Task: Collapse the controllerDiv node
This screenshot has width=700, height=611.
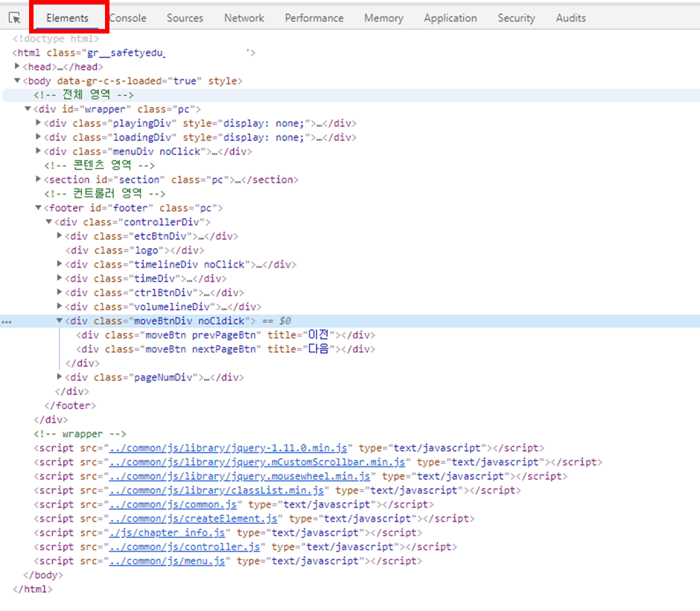Action: tap(49, 221)
